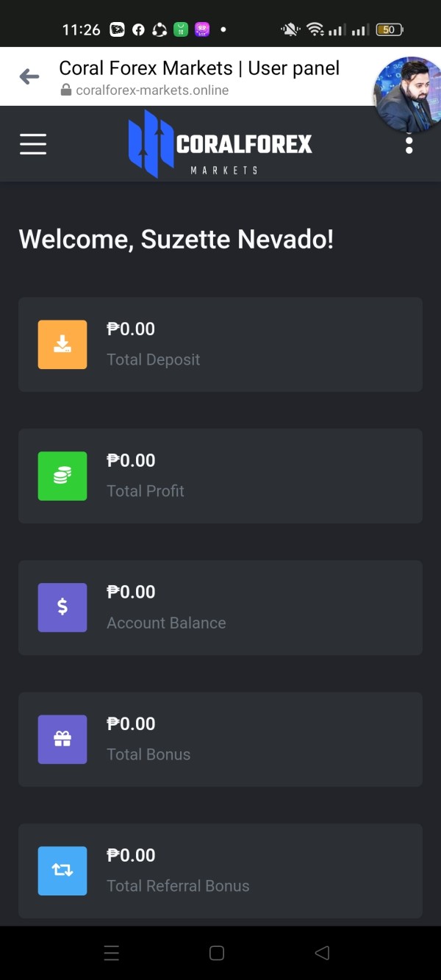Click the Total Referral Bonus text
This screenshot has width=441, height=980.
(x=178, y=886)
